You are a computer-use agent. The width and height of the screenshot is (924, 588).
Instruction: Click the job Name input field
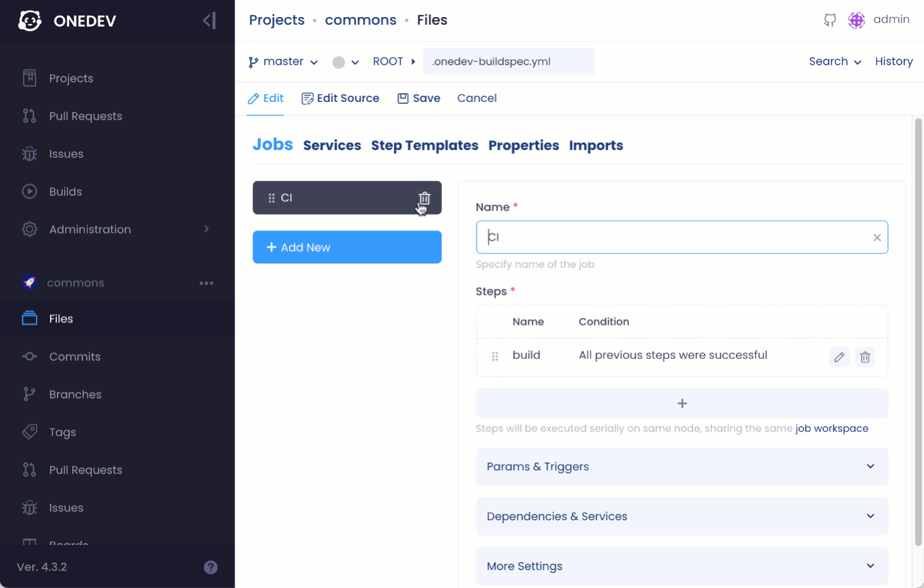click(x=682, y=237)
